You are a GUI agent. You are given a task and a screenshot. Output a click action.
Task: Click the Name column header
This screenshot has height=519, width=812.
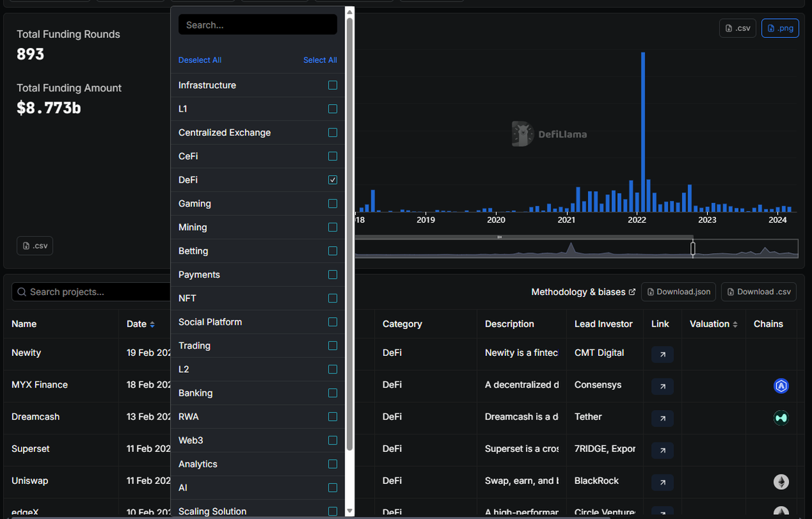(24, 324)
